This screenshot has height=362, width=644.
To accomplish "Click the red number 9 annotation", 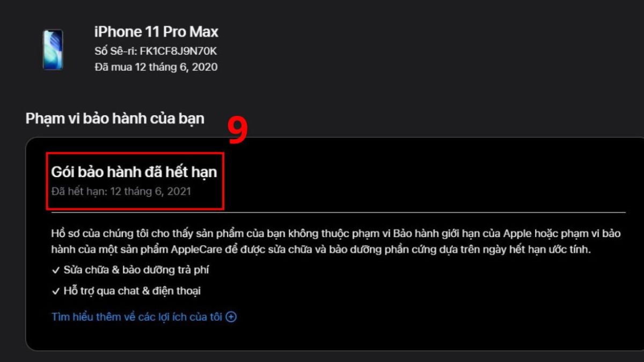I will pyautogui.click(x=238, y=130).
